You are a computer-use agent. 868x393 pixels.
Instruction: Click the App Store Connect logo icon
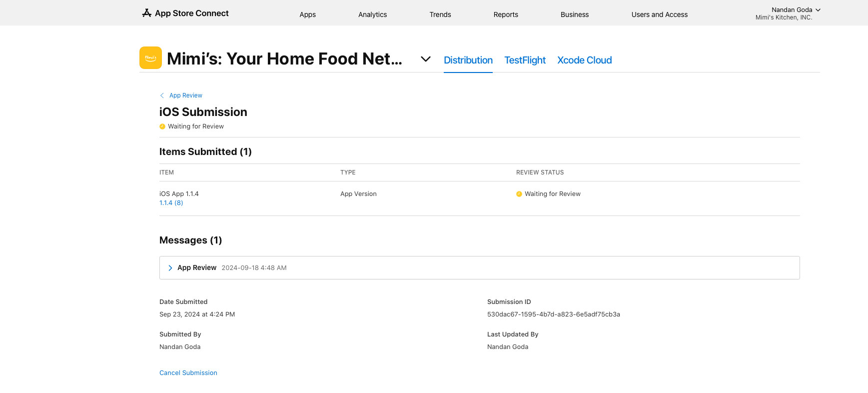[x=146, y=13]
